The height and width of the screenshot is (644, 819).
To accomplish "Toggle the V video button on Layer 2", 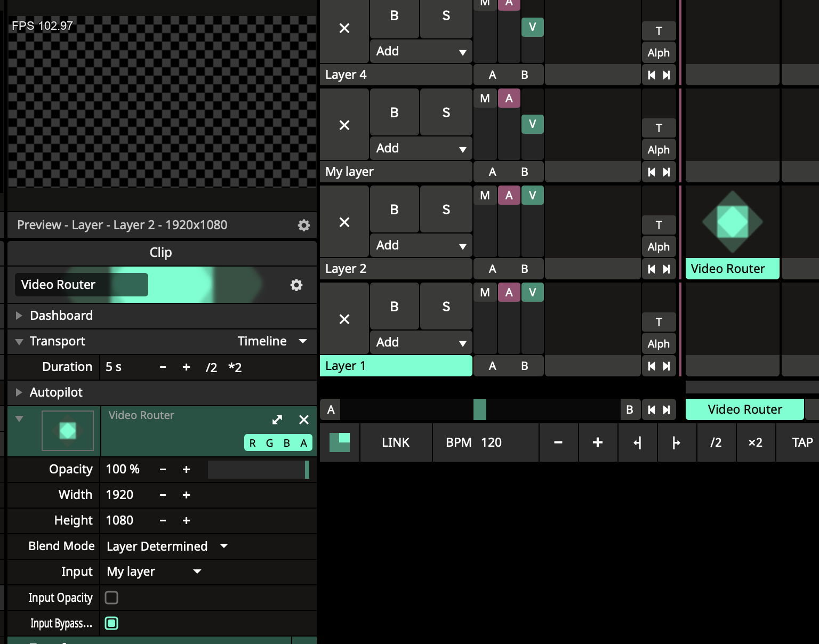I will (532, 196).
